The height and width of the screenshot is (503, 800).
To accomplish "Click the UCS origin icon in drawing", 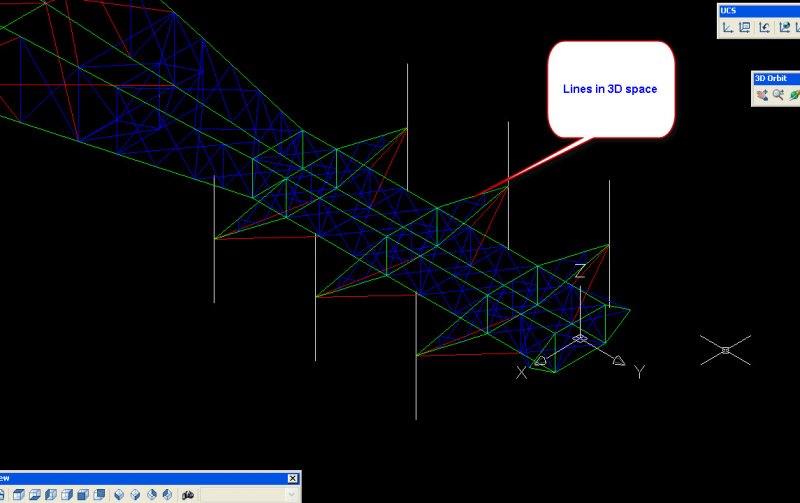I will tap(580, 338).
